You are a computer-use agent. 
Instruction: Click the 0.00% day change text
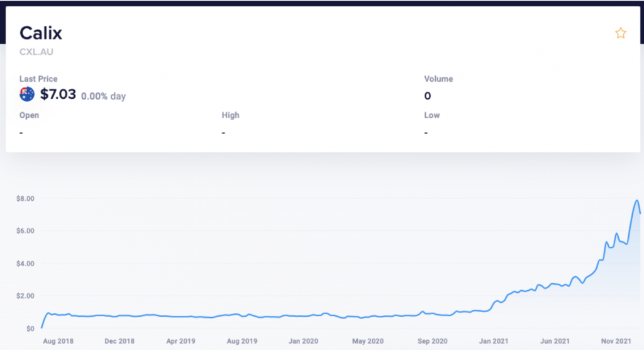pyautogui.click(x=103, y=96)
